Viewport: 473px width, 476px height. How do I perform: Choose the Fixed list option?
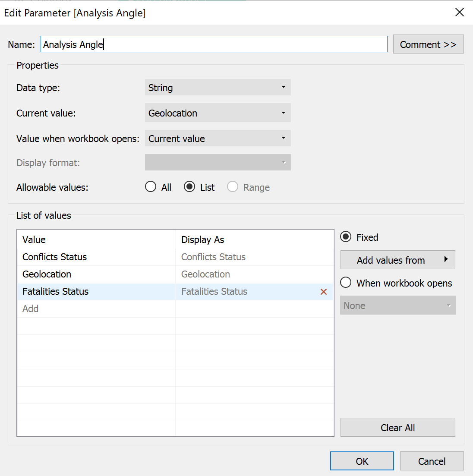coord(346,237)
